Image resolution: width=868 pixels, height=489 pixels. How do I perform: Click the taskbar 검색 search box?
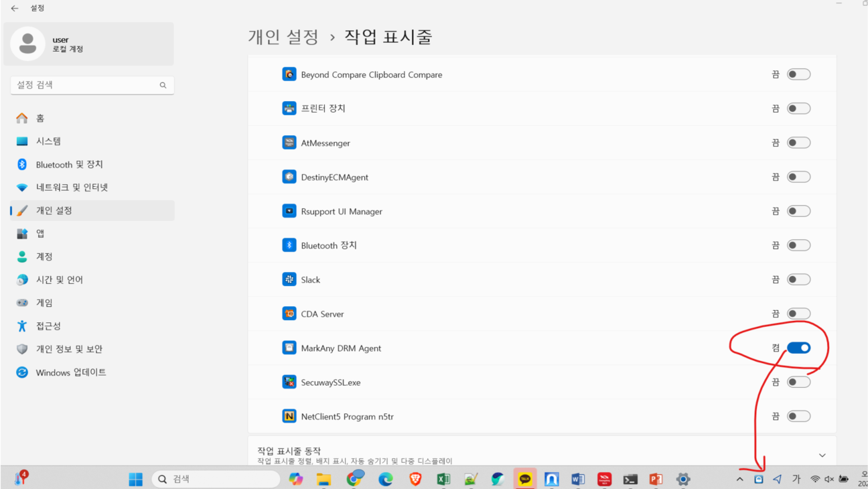tap(216, 479)
